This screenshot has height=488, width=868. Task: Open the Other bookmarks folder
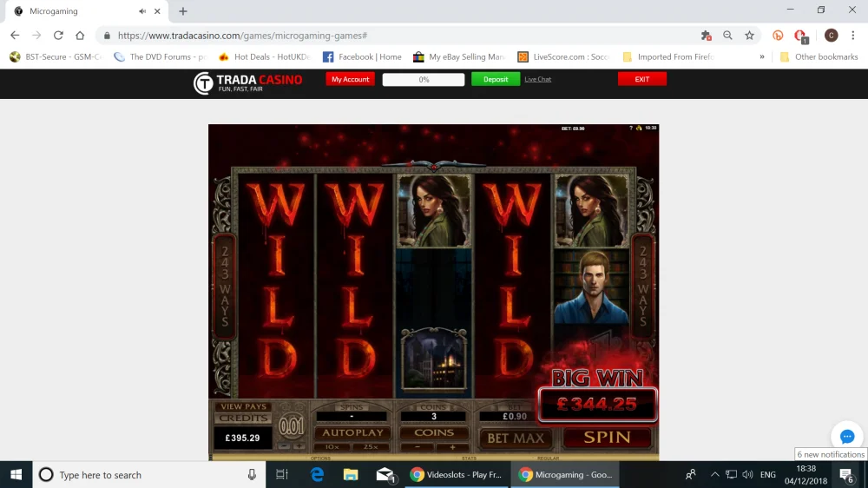(x=819, y=56)
